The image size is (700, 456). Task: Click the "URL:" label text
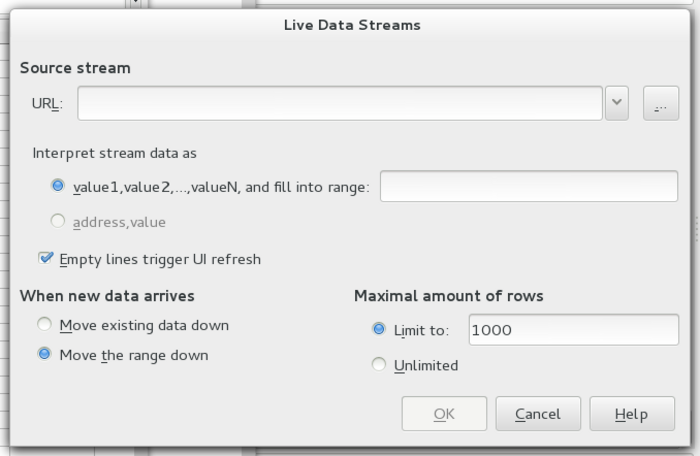pos(47,104)
